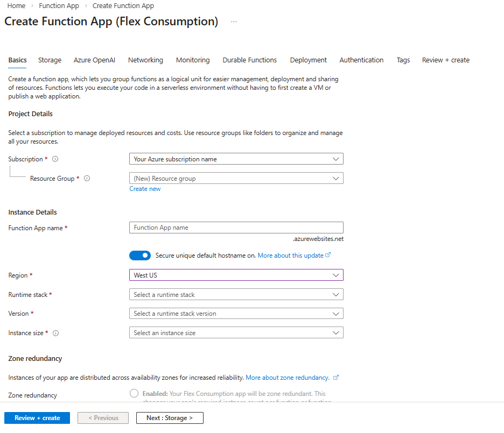Click the Function App name input field
The height and width of the screenshot is (433, 504).
236,227
